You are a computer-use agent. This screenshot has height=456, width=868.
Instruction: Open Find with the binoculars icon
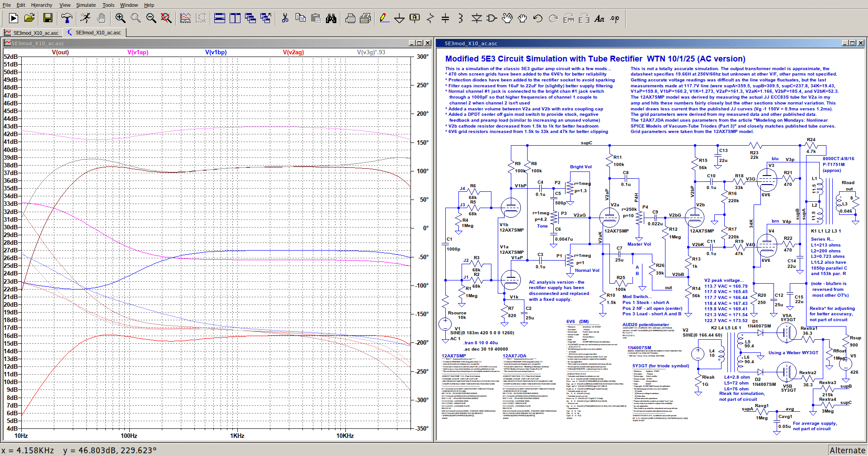[331, 18]
